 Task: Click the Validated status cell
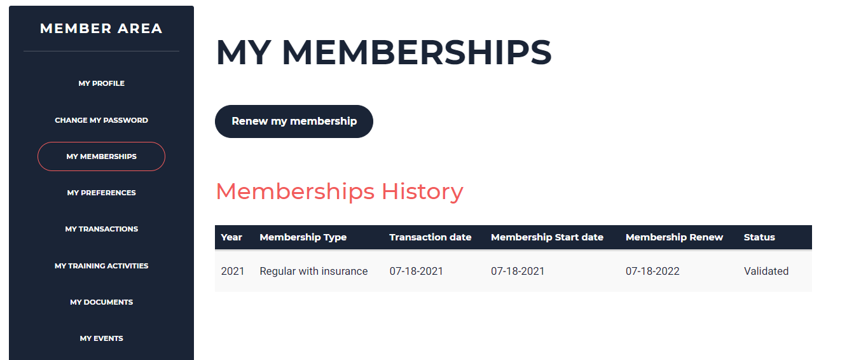pos(766,272)
